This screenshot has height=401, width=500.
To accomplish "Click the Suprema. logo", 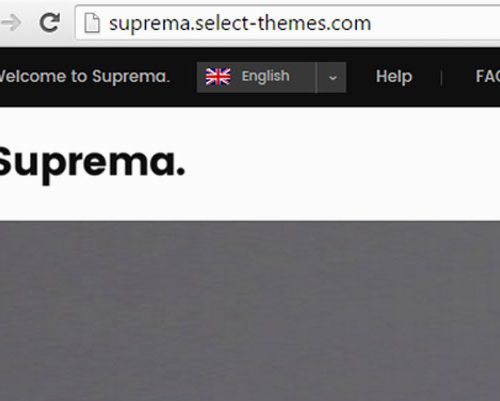I will point(92,163).
